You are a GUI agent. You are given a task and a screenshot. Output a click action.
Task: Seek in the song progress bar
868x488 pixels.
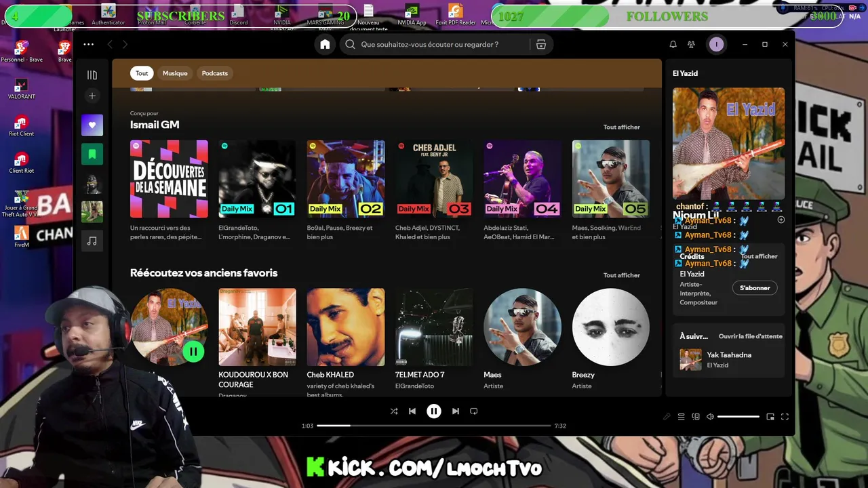tap(434, 426)
